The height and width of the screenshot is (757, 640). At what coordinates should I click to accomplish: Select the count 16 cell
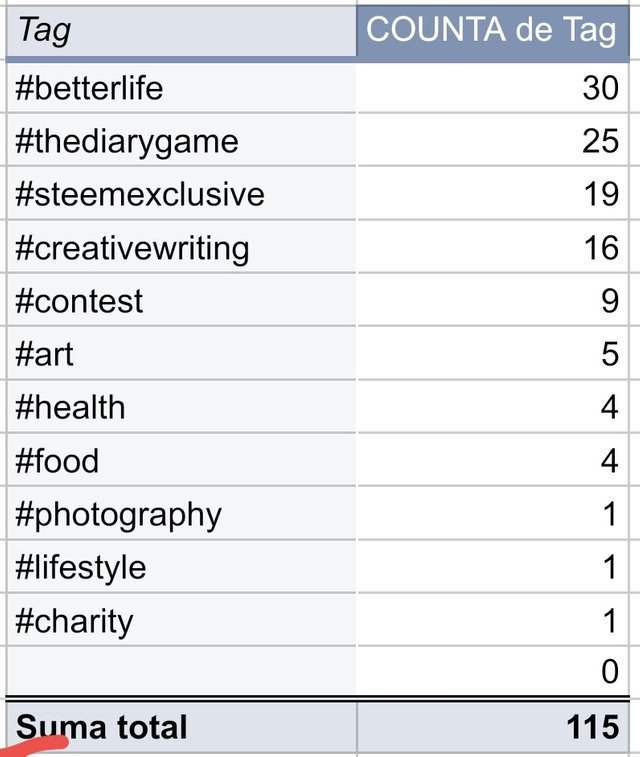point(493,247)
